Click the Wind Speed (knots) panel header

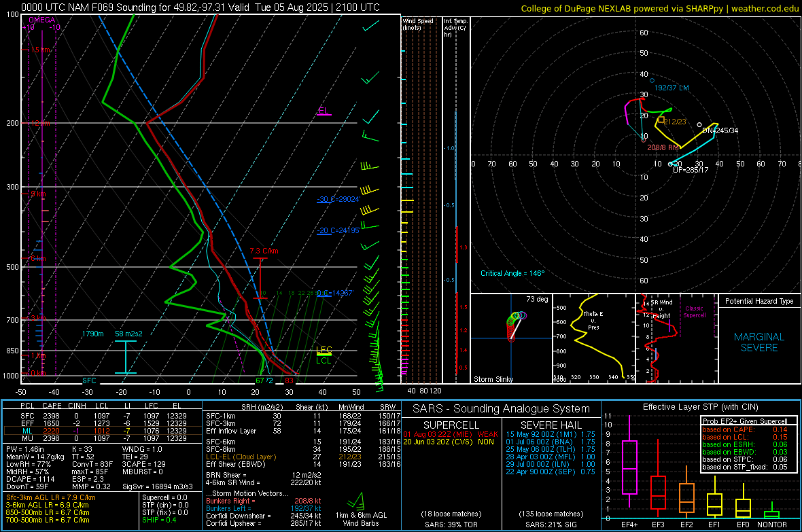click(x=418, y=24)
